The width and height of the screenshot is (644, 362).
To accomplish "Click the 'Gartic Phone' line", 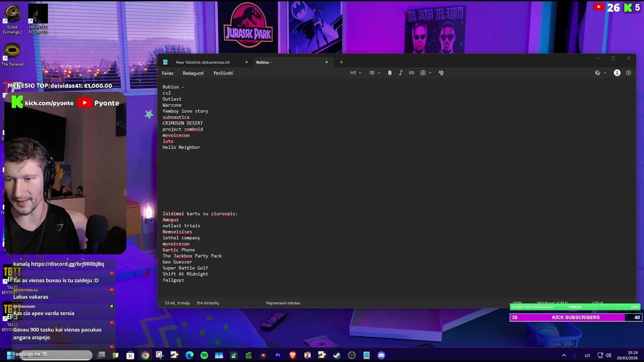I will pos(179,250).
